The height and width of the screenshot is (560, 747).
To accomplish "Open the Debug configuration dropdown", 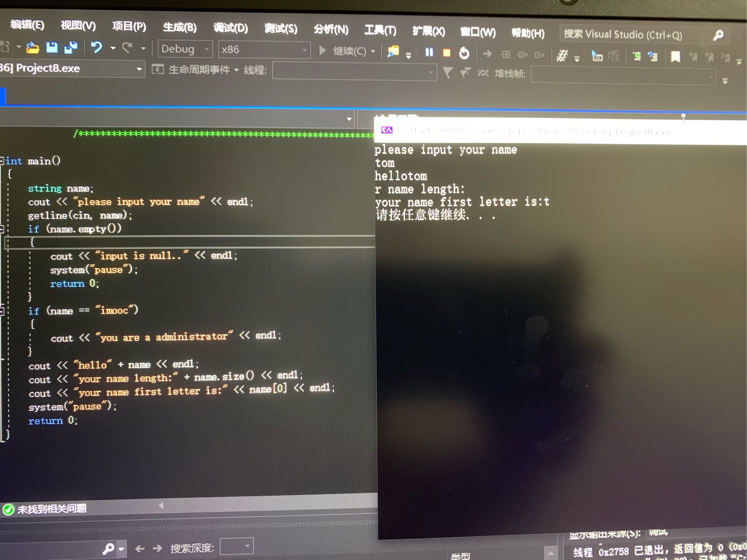I will pyautogui.click(x=185, y=49).
